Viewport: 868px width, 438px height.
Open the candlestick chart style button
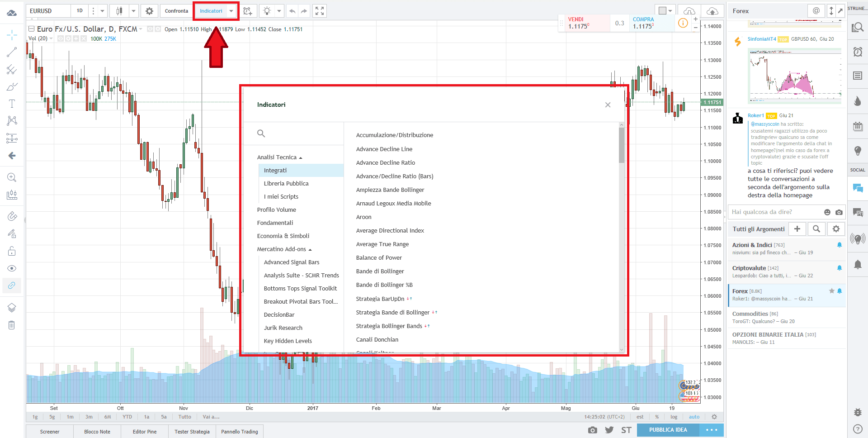tap(119, 11)
